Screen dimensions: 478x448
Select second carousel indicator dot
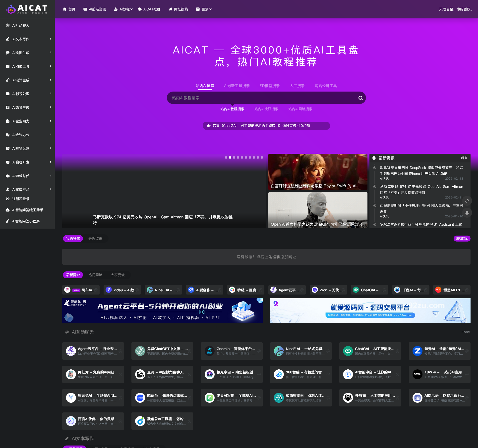(x=230, y=157)
